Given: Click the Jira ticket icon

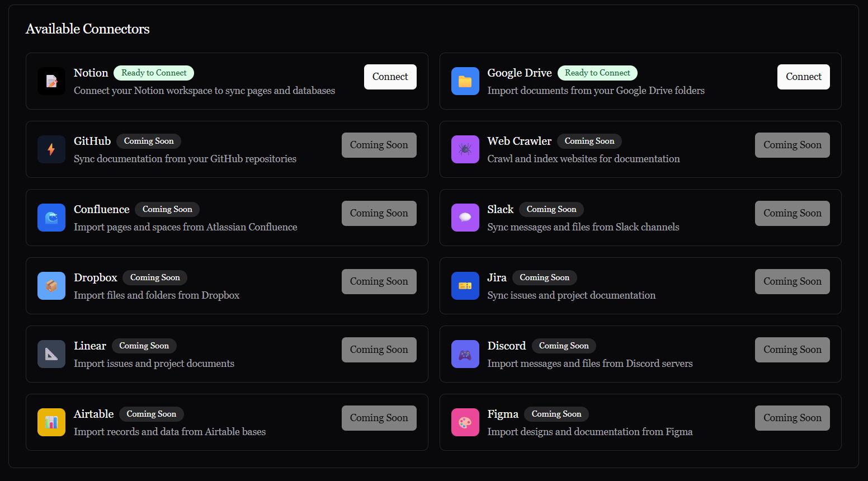Looking at the screenshot, I should [465, 286].
